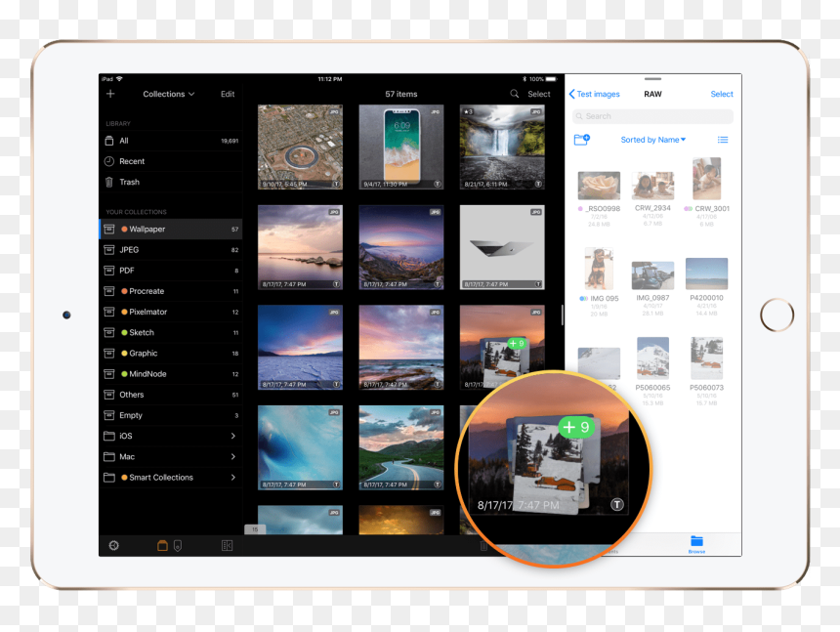Tap Edit in the collections sidebar header
Screen dimensions: 840x632
pyautogui.click(x=228, y=94)
